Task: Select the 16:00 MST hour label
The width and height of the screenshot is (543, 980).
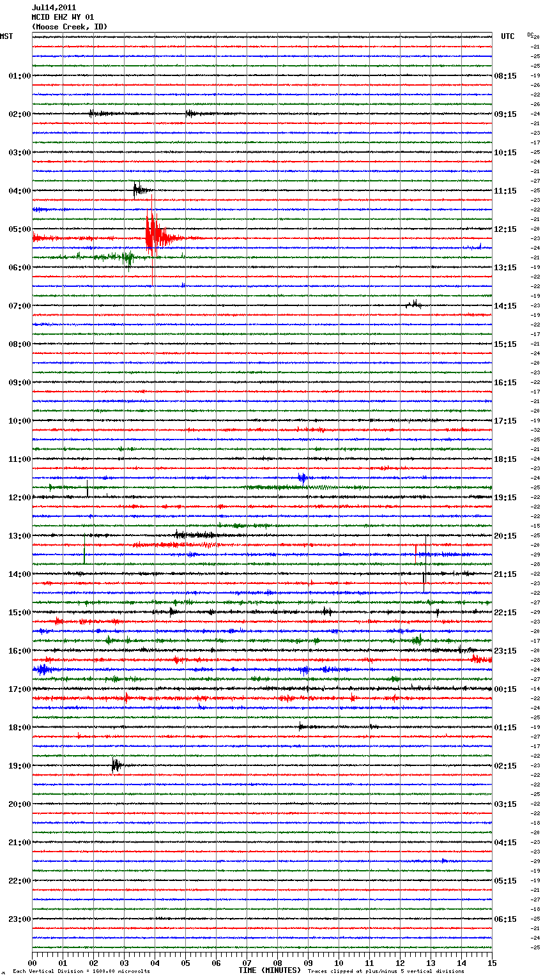Action: tap(20, 651)
